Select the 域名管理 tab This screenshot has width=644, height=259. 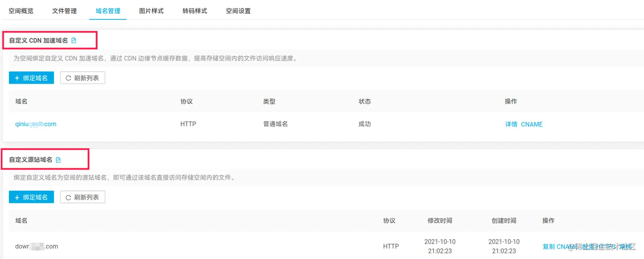[x=108, y=11]
